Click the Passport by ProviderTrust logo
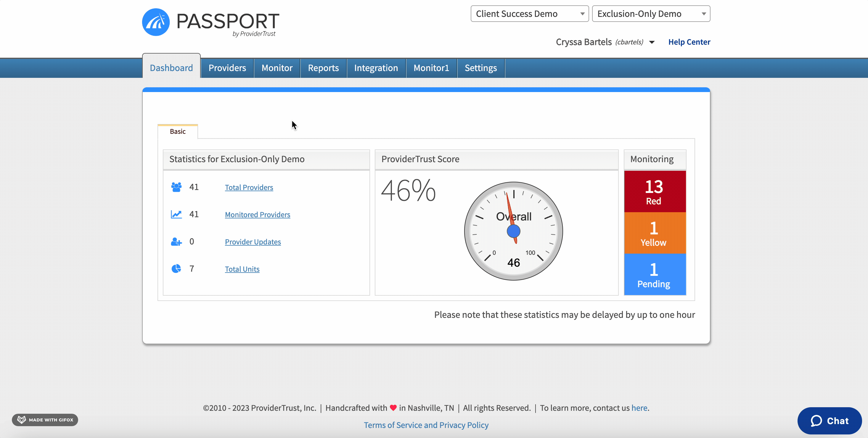 pyautogui.click(x=210, y=22)
